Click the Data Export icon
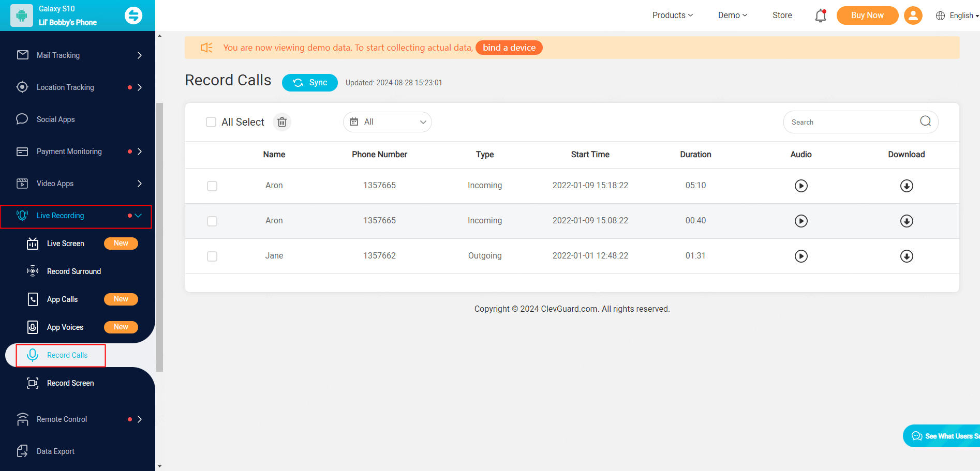Screen dimensions: 980x471 22,451
